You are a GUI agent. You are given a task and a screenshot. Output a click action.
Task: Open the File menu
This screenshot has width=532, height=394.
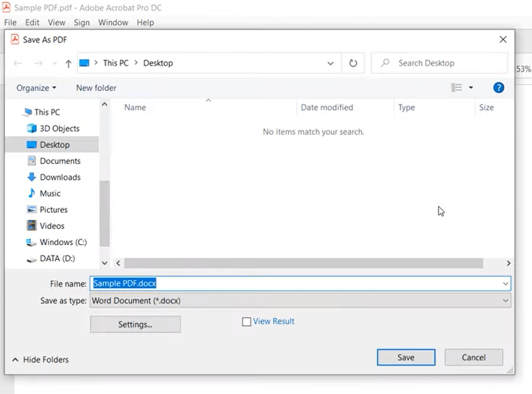coord(10,22)
